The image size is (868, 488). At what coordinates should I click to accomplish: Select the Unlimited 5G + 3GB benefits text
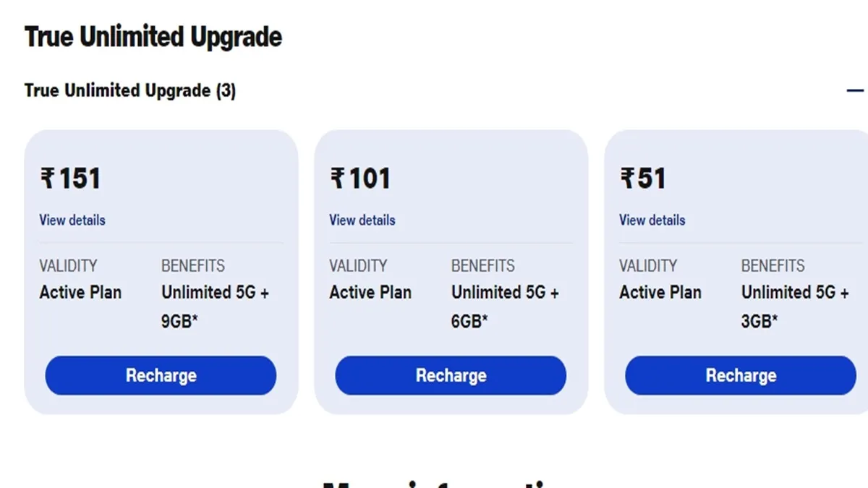[795, 306]
